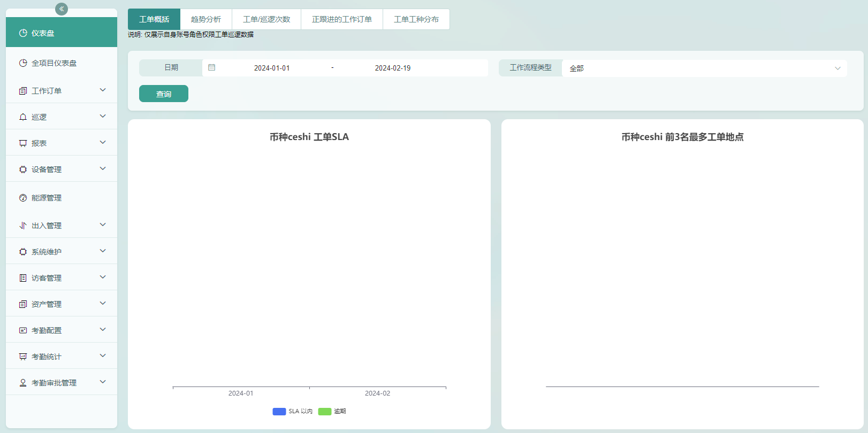
Task: Click the 查询 button
Action: point(164,94)
